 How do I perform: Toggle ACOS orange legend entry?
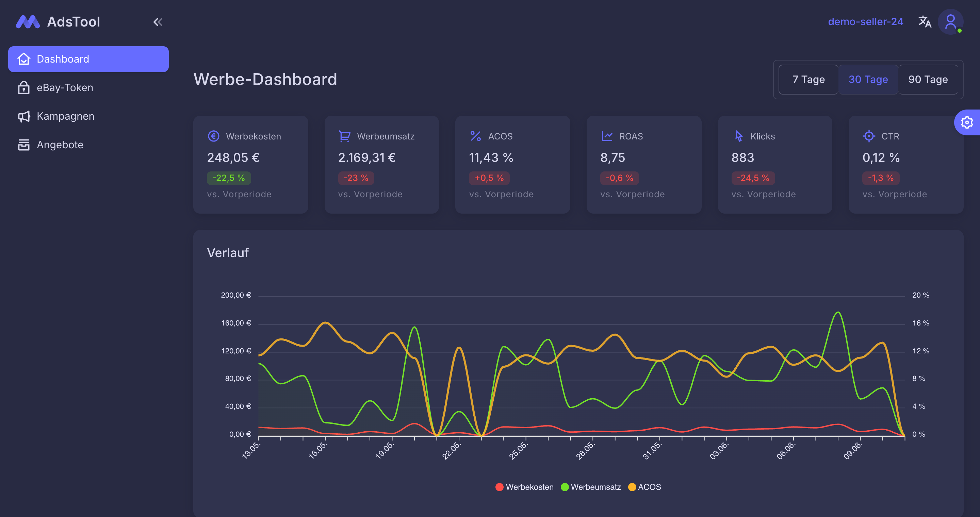[x=645, y=487]
